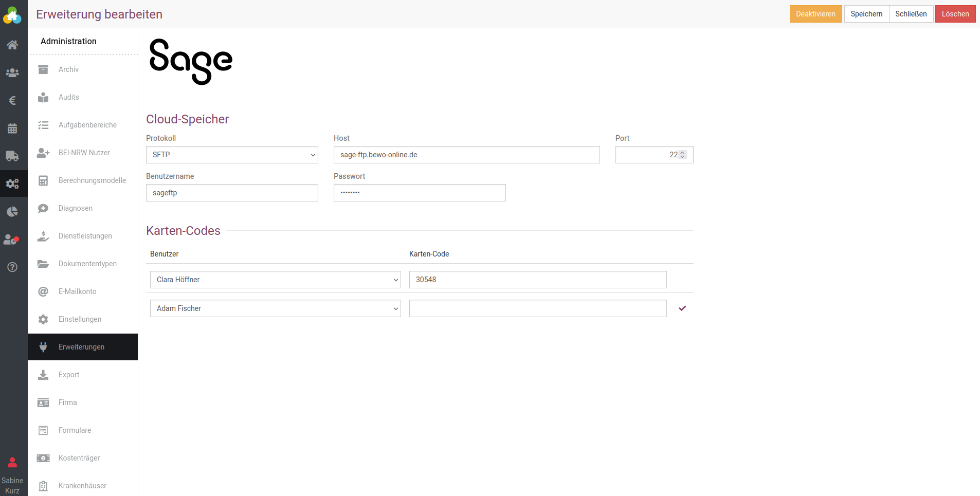
Task: Click the help question mark icon
Action: click(12, 267)
